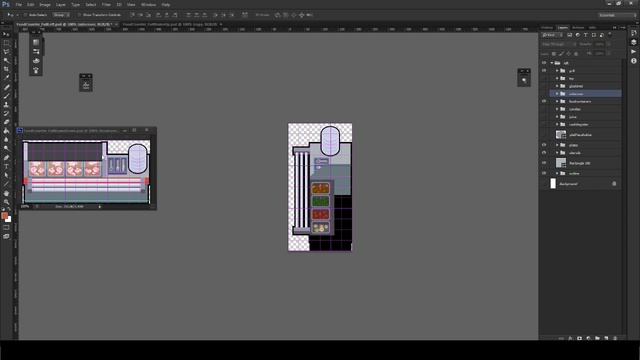Screen dimensions: 640x360
Task: Expand the utensils layer group
Action: point(557,153)
